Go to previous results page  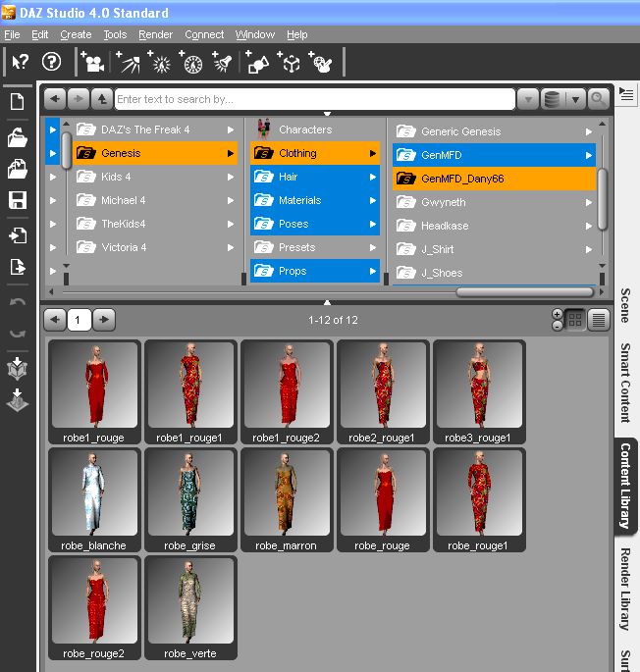click(55, 320)
